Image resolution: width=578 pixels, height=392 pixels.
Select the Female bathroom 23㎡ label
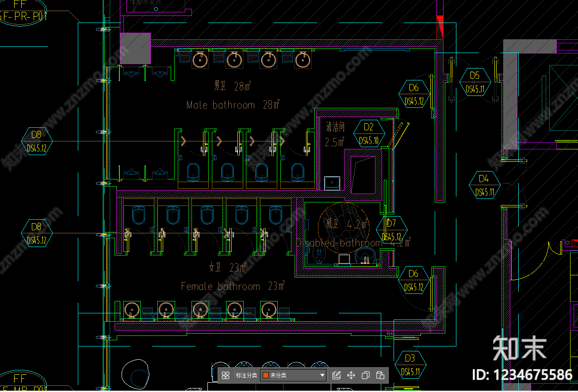click(x=233, y=286)
